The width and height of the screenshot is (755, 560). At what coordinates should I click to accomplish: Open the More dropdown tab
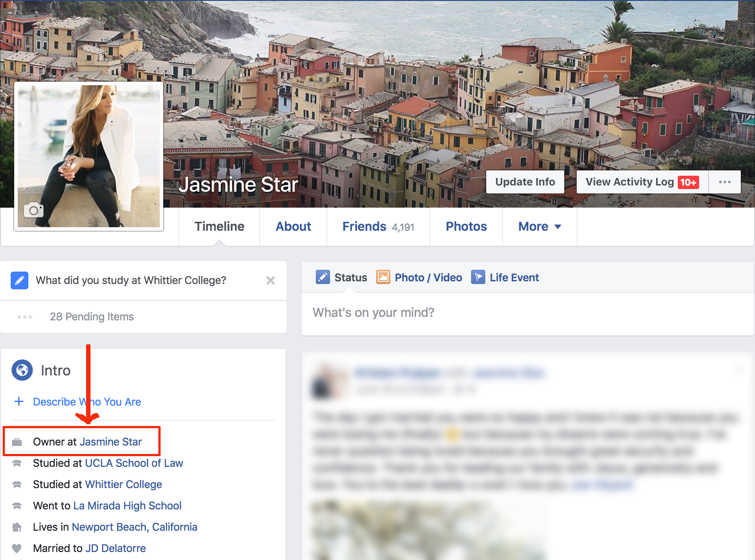539,227
